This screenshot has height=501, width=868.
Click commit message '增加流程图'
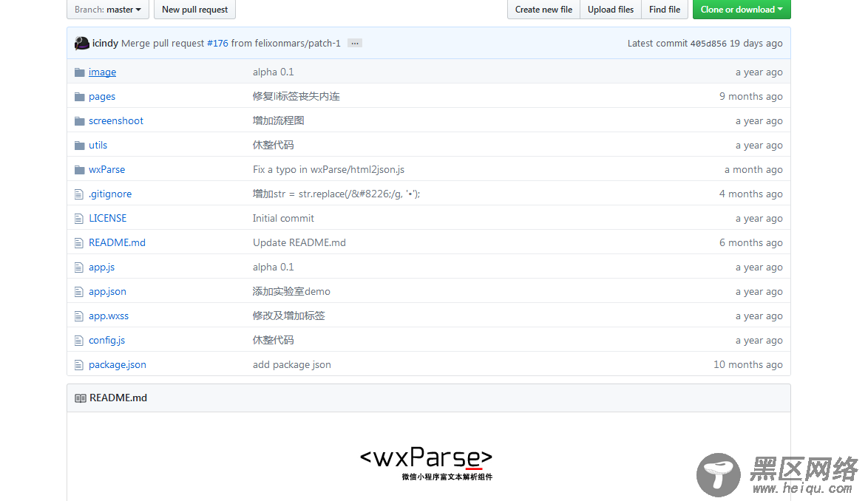tap(279, 120)
